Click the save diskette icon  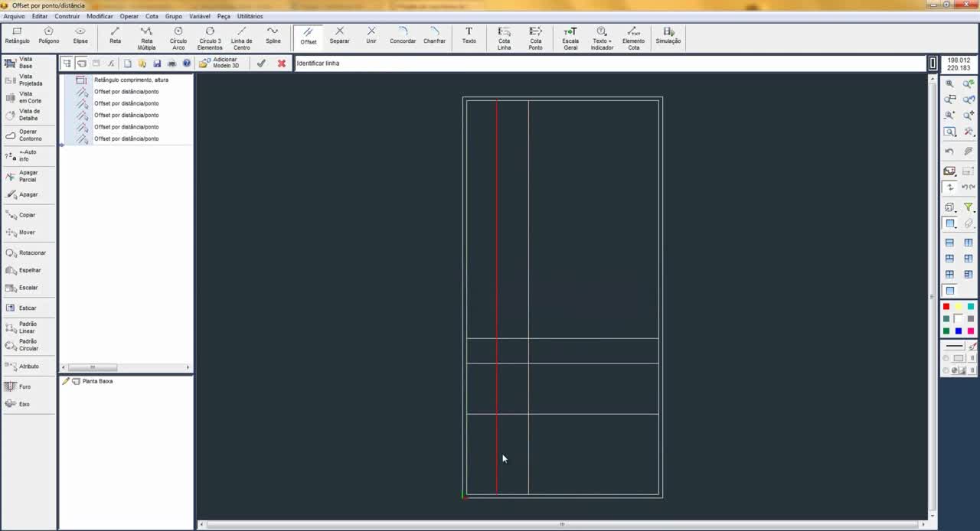tap(157, 64)
